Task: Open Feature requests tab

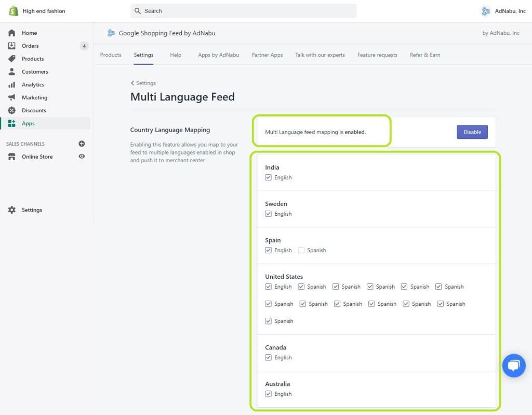Action: pyautogui.click(x=377, y=55)
